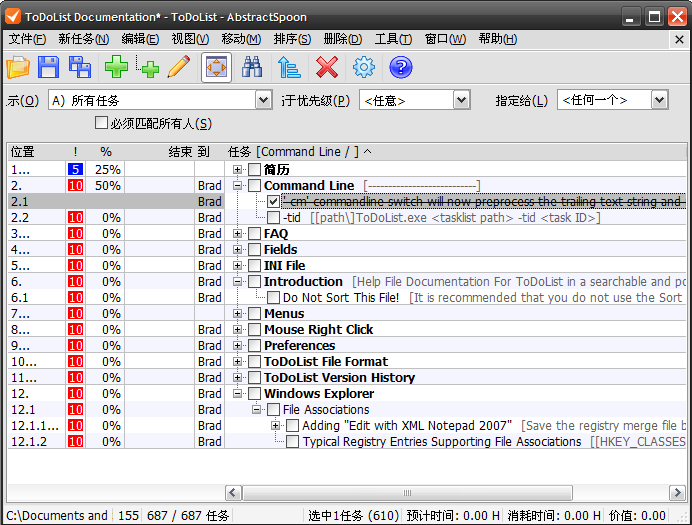Add new task with green plus icon
Image resolution: width=692 pixels, height=525 pixels.
(x=116, y=68)
